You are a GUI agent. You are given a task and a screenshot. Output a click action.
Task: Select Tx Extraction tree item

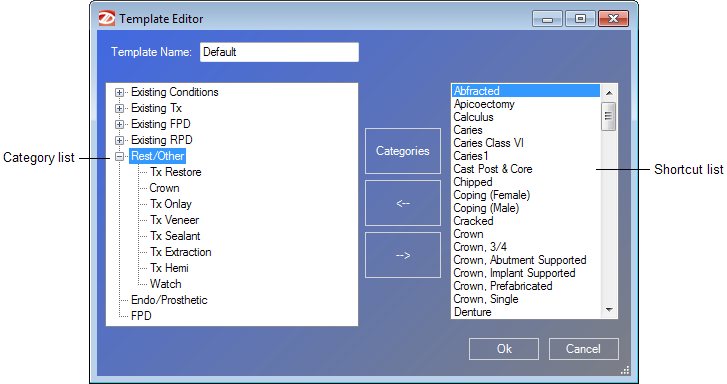[x=180, y=252]
